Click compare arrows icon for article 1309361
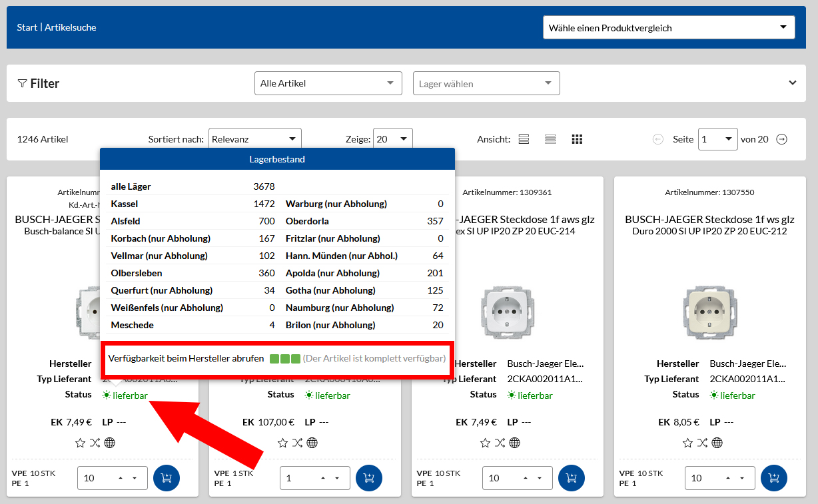Screen dimensions: 818x504 point(500,443)
